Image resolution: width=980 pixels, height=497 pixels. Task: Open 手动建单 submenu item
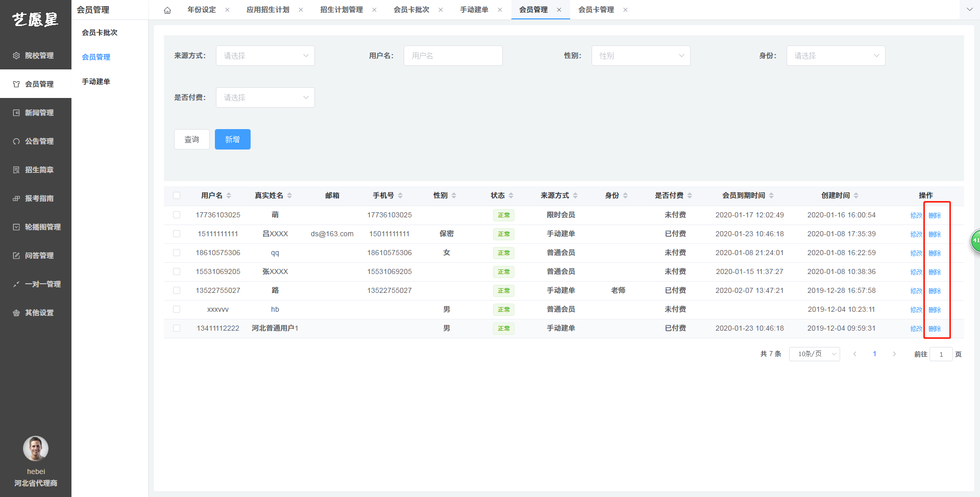pos(96,82)
